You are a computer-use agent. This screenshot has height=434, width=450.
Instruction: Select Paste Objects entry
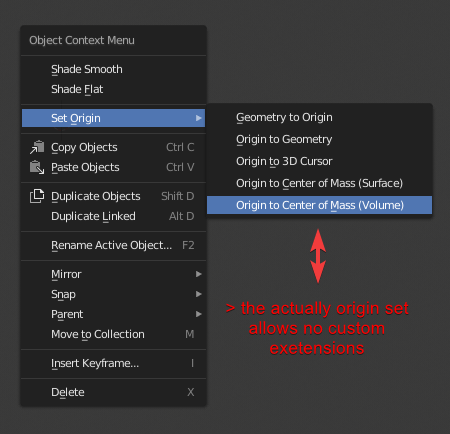113,167
